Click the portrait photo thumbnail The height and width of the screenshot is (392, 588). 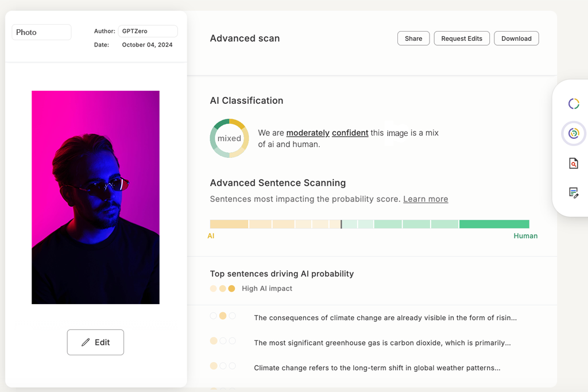pyautogui.click(x=96, y=197)
